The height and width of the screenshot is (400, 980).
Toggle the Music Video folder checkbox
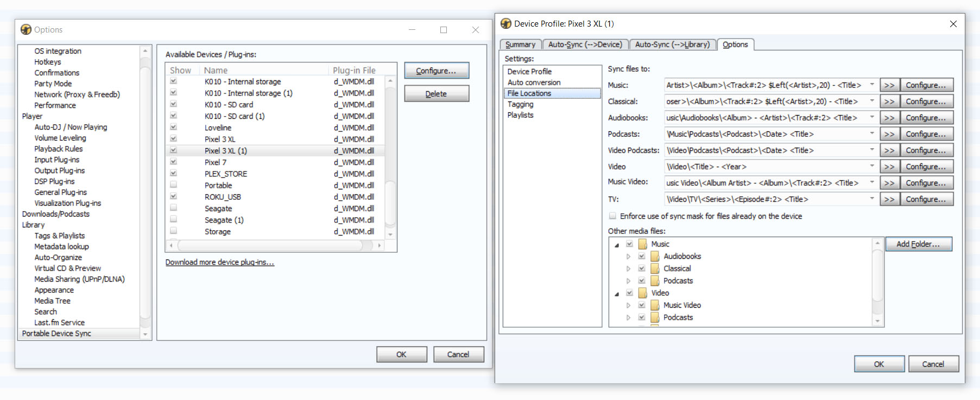(x=642, y=305)
